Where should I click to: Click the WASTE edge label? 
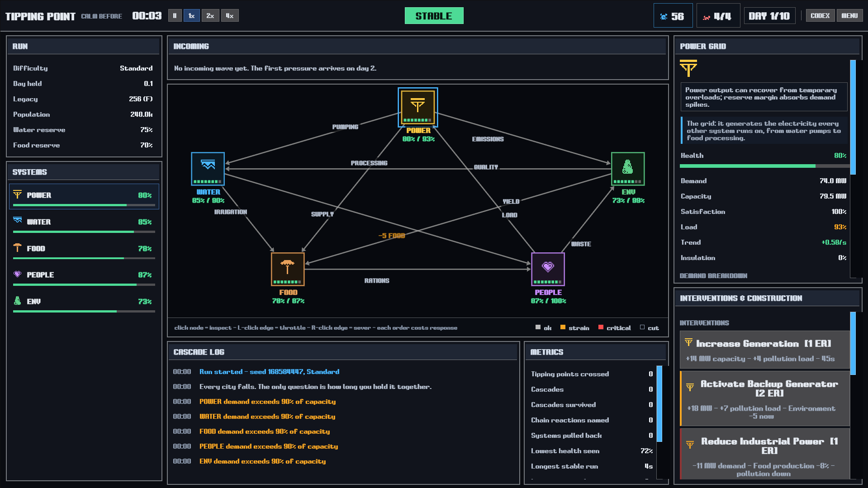tap(581, 244)
